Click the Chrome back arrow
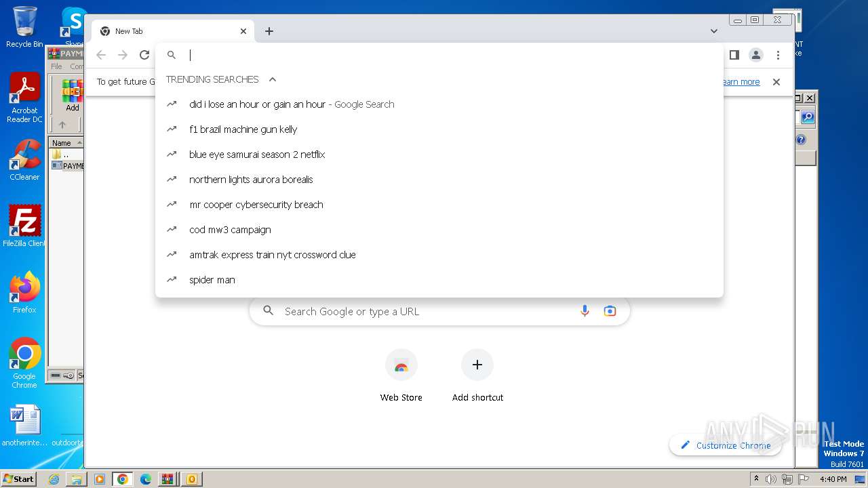868x488 pixels. 101,55
